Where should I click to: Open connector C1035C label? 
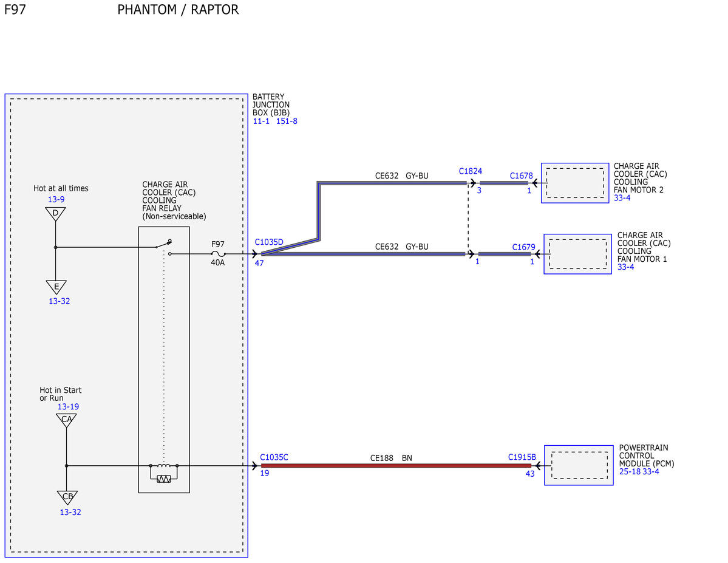274,457
